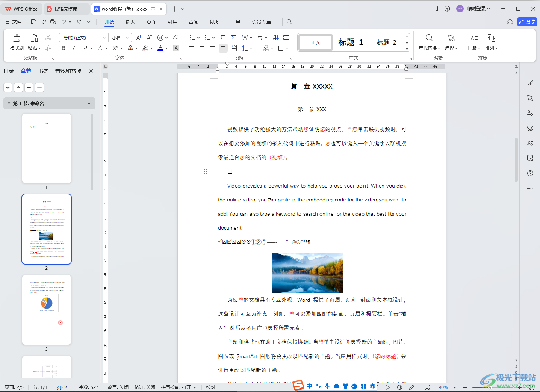Click the justify alignment icon
The image size is (540, 392).
tap(223, 48)
